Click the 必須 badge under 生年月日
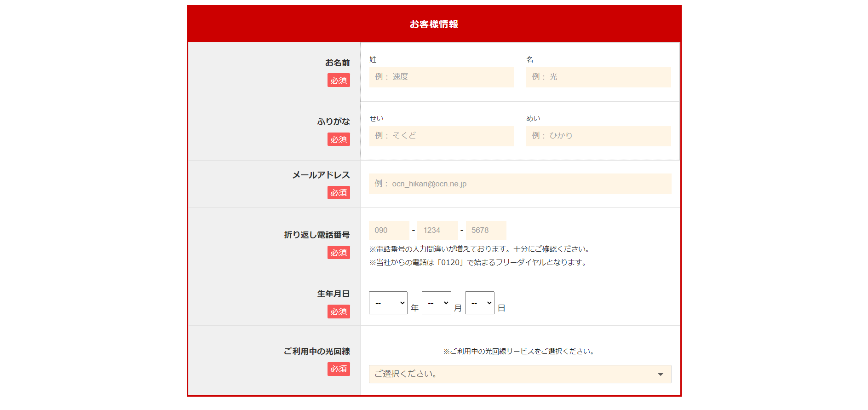 point(339,312)
